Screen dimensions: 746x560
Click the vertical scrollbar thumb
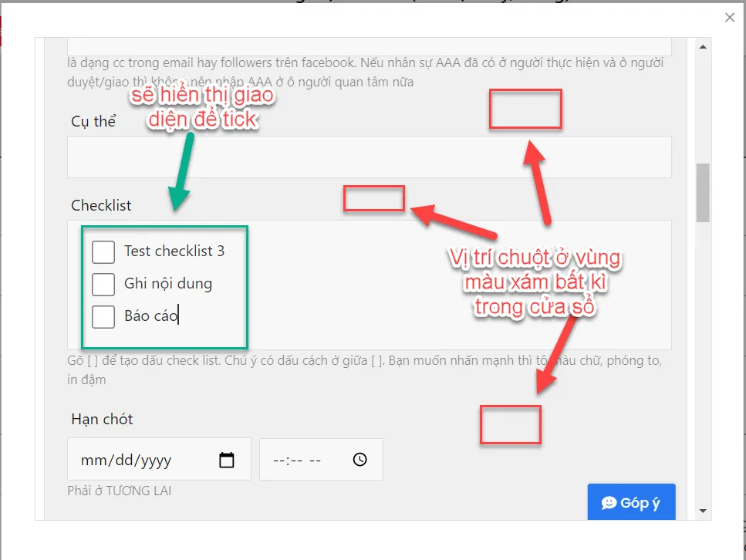click(703, 193)
